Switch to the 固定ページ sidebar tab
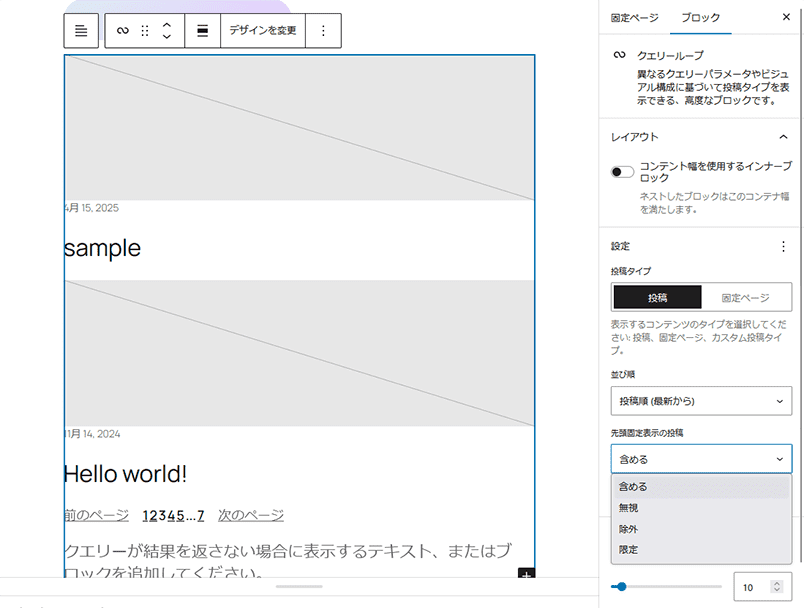804x608 pixels. click(x=635, y=18)
